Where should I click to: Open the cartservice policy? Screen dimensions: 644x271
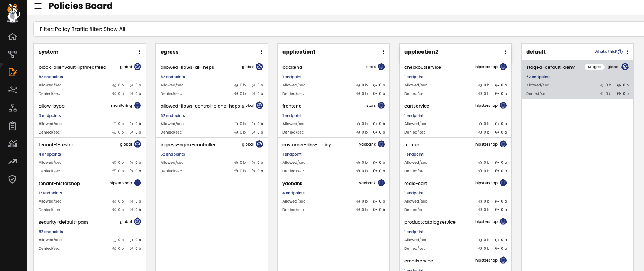(417, 106)
